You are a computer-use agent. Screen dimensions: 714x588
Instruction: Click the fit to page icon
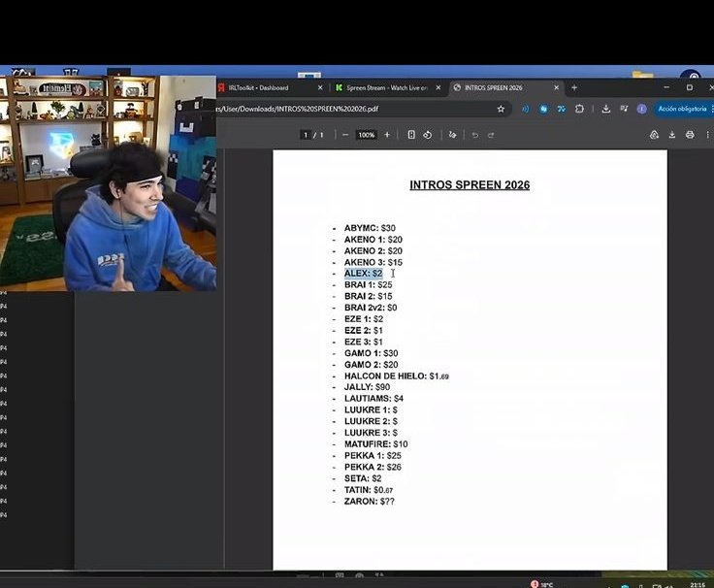(411, 135)
